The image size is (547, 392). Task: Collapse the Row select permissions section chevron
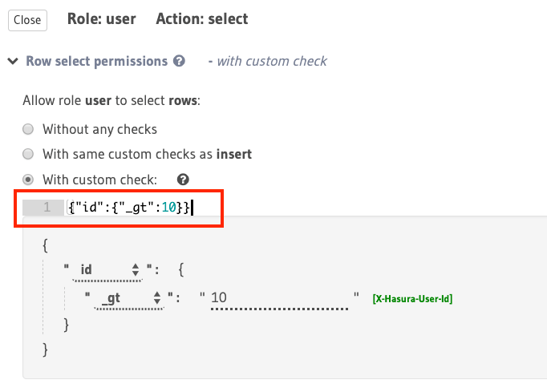click(x=14, y=61)
